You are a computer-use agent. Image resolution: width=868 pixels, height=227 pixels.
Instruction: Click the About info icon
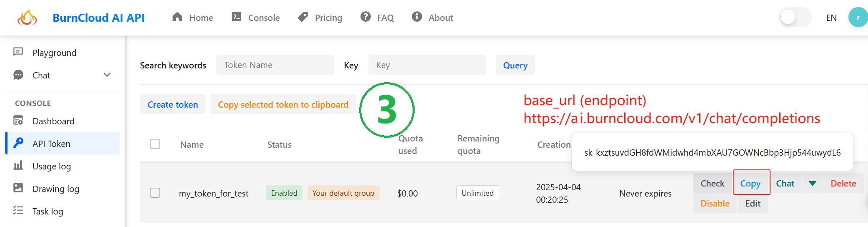click(x=417, y=17)
